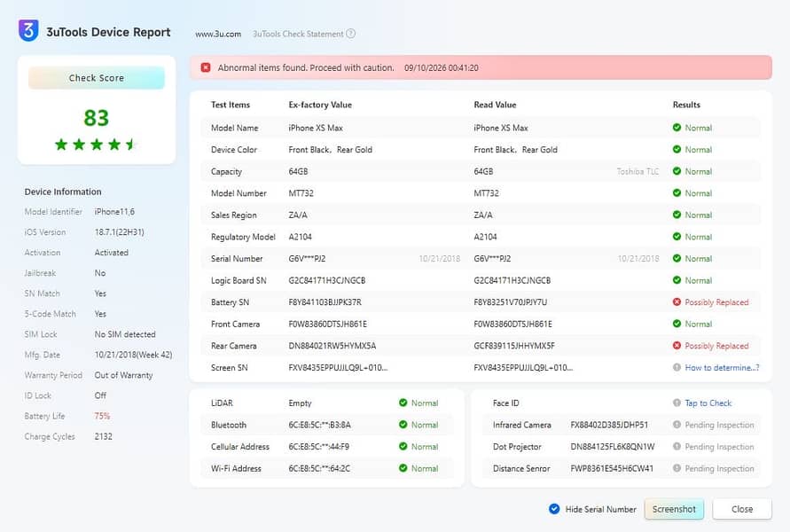Click Dot Projector serial DN884125FL6K8QN1W
Image resolution: width=790 pixels, height=532 pixels.
click(x=612, y=446)
